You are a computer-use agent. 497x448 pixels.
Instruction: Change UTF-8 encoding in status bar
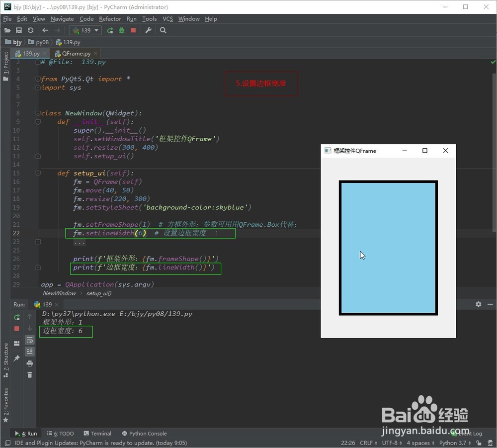point(392,443)
